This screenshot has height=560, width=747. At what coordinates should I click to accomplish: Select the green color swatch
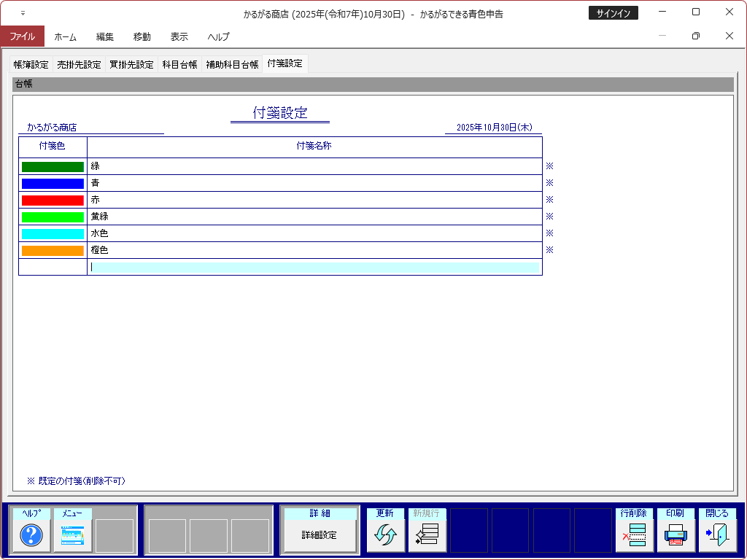53,167
